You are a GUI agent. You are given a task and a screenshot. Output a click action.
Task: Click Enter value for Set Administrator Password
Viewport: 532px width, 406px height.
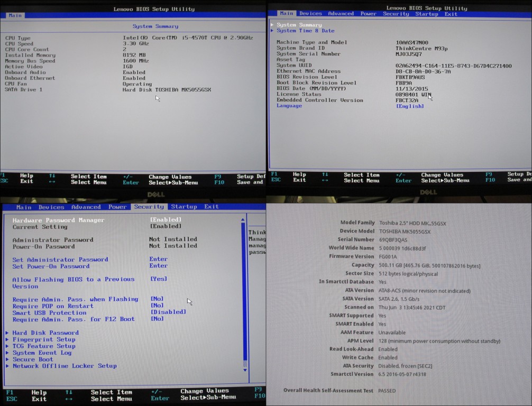click(x=159, y=259)
